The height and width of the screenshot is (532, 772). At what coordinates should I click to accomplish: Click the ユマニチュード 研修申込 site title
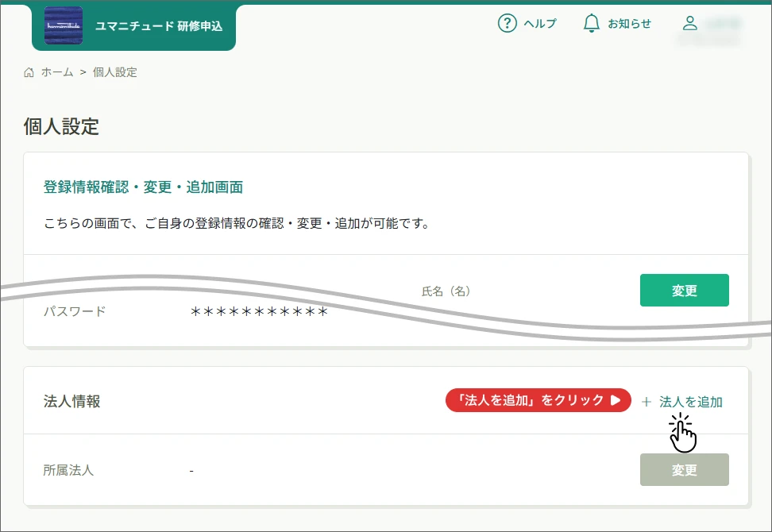coord(159,26)
